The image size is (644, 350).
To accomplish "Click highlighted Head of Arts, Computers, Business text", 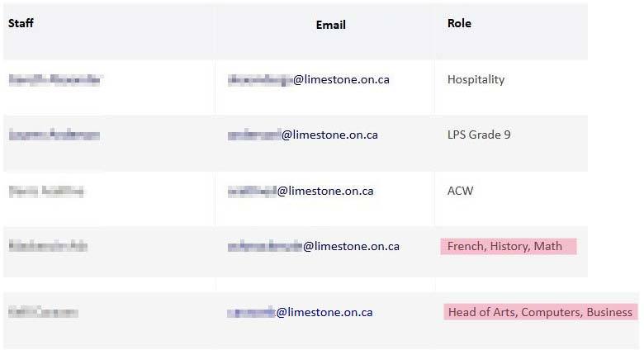I will 541,312.
